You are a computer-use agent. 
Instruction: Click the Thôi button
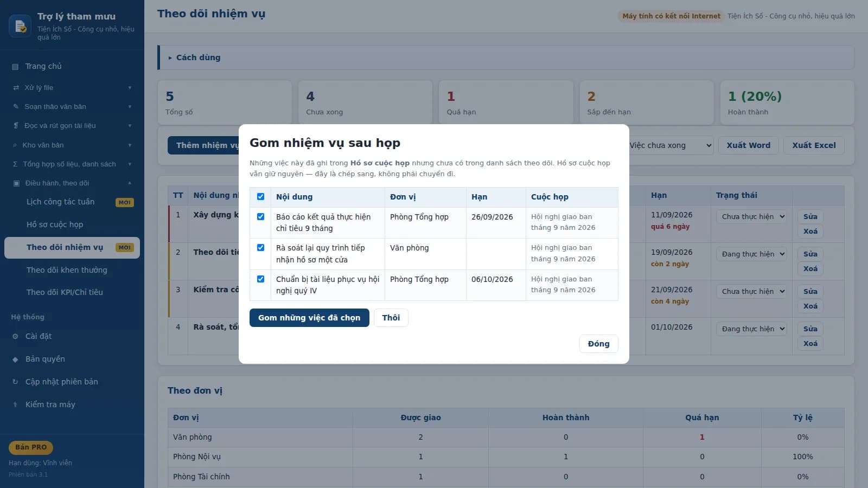[391, 318]
